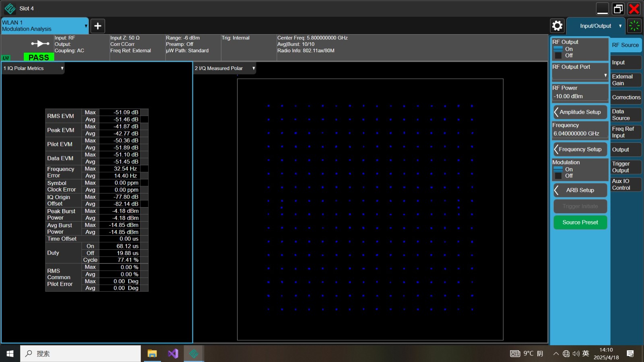Expand the WLAN 1 Modulation Analysis dropdown

click(86, 26)
